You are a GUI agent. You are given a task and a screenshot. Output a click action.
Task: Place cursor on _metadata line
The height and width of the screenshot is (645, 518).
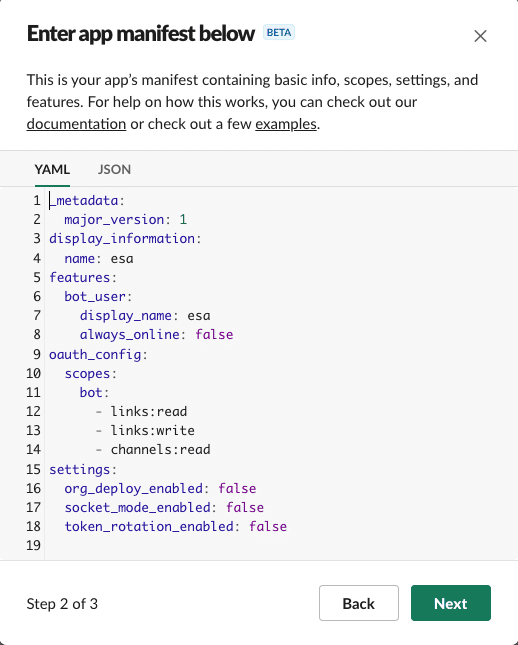pyautogui.click(x=87, y=201)
